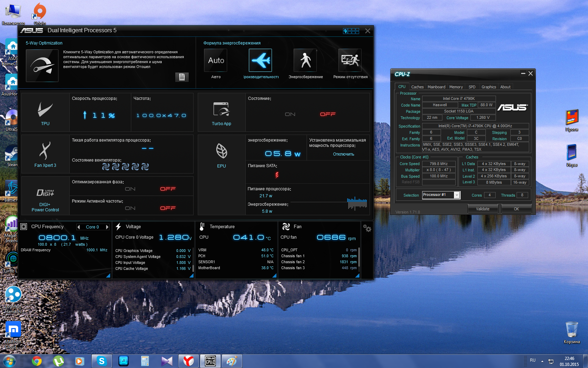588x368 pixels.
Task: Switch to the Mainboard tab in CPU-Z
Action: click(x=436, y=87)
